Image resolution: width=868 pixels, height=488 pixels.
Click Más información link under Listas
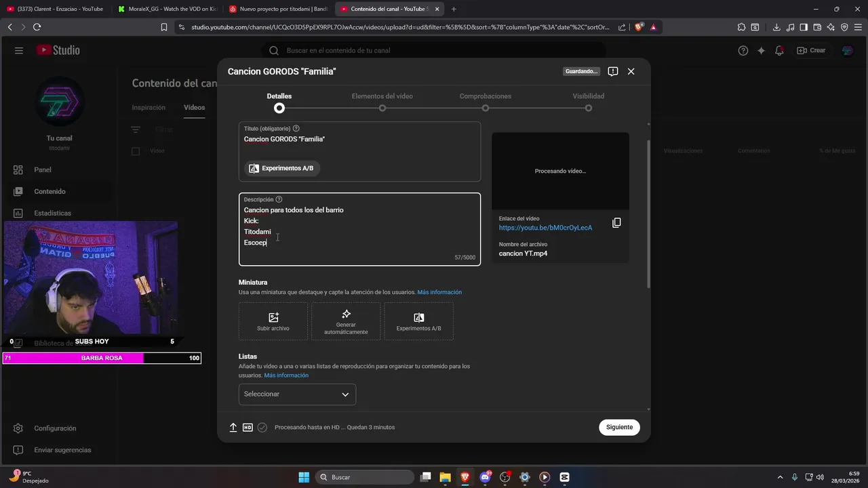286,375
